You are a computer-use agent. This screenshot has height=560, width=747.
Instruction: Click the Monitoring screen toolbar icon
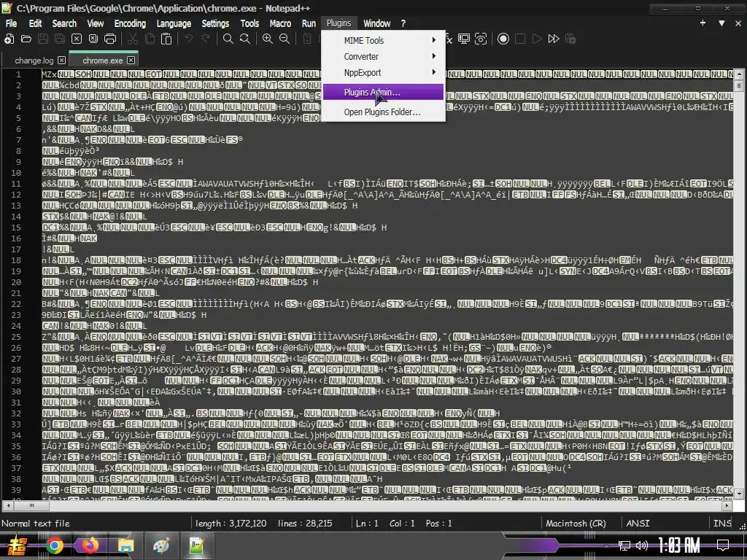click(463, 39)
